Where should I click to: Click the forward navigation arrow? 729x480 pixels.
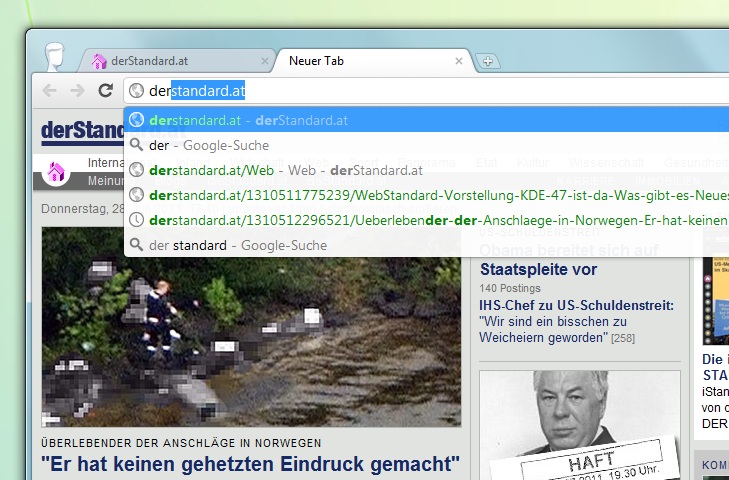tap(77, 90)
